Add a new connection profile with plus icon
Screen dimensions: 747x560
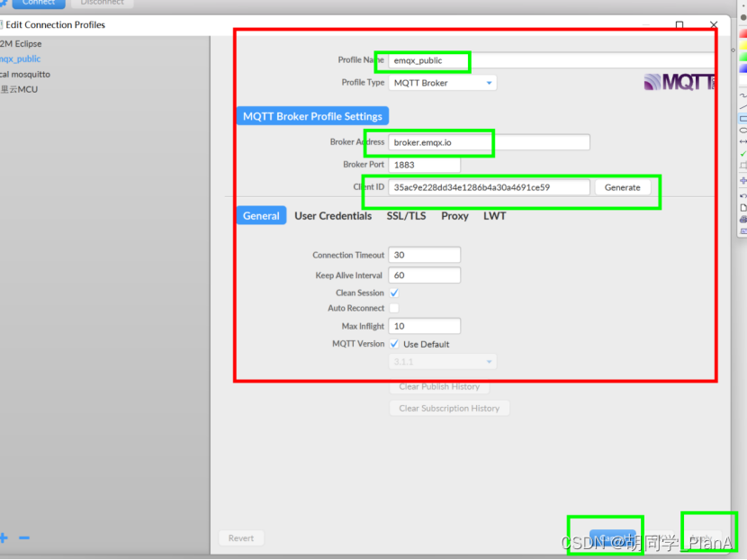(4, 538)
